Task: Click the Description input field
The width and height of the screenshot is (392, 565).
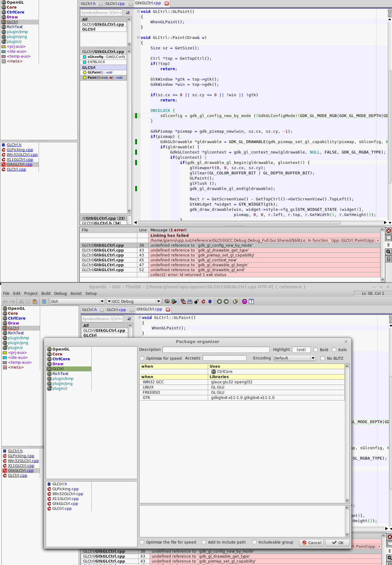Action: [216, 350]
